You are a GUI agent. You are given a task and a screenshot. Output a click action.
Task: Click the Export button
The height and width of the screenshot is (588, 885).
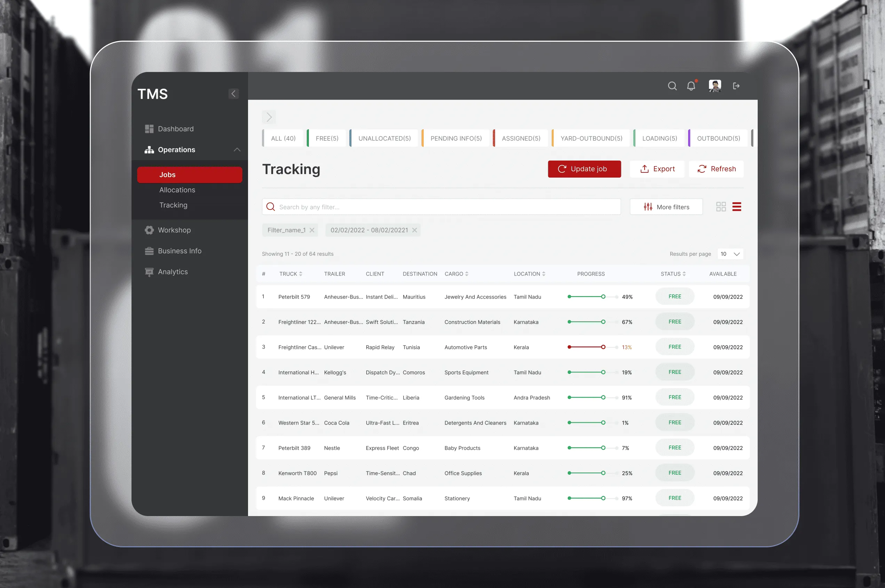(657, 169)
